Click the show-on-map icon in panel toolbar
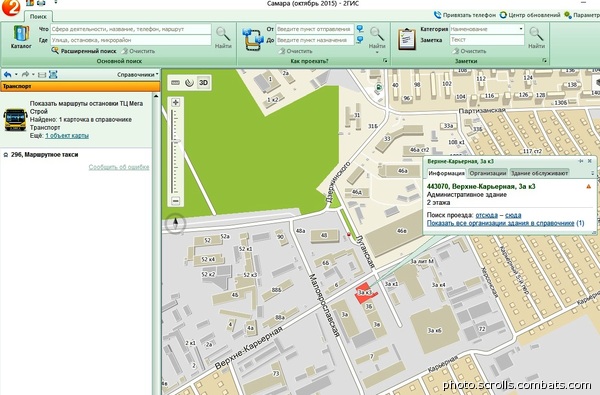600x395 pixels. tap(53, 75)
